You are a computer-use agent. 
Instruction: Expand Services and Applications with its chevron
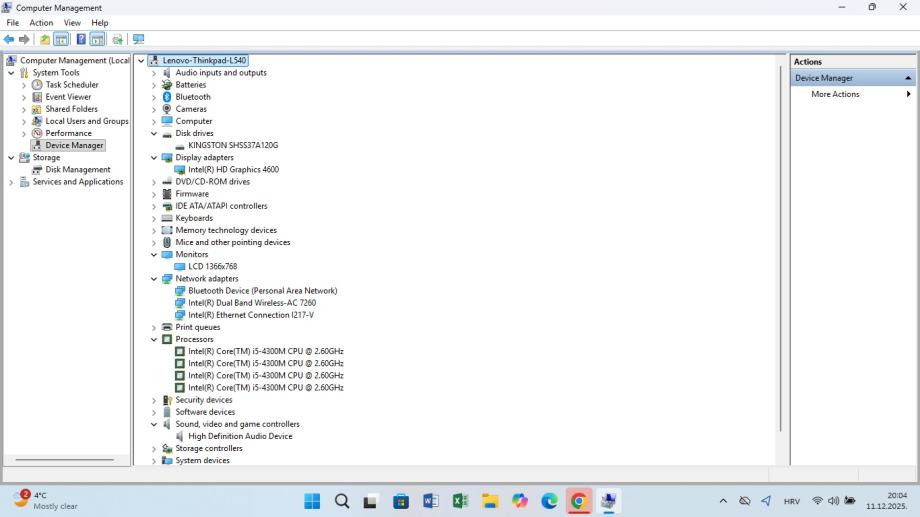[11, 182]
